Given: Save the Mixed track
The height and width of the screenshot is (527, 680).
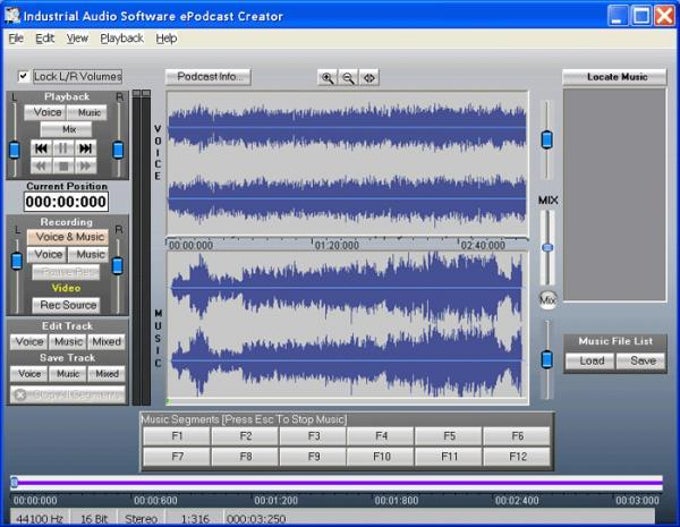Looking at the screenshot, I should pyautogui.click(x=106, y=374).
